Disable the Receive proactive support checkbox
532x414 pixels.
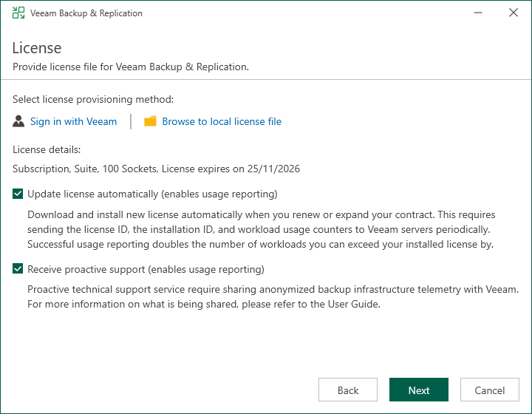tap(18, 269)
